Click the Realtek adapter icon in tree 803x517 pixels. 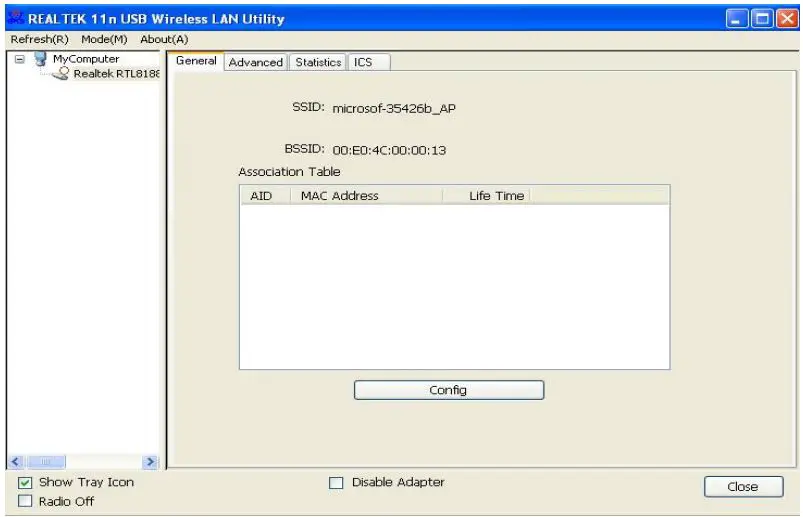[60, 74]
